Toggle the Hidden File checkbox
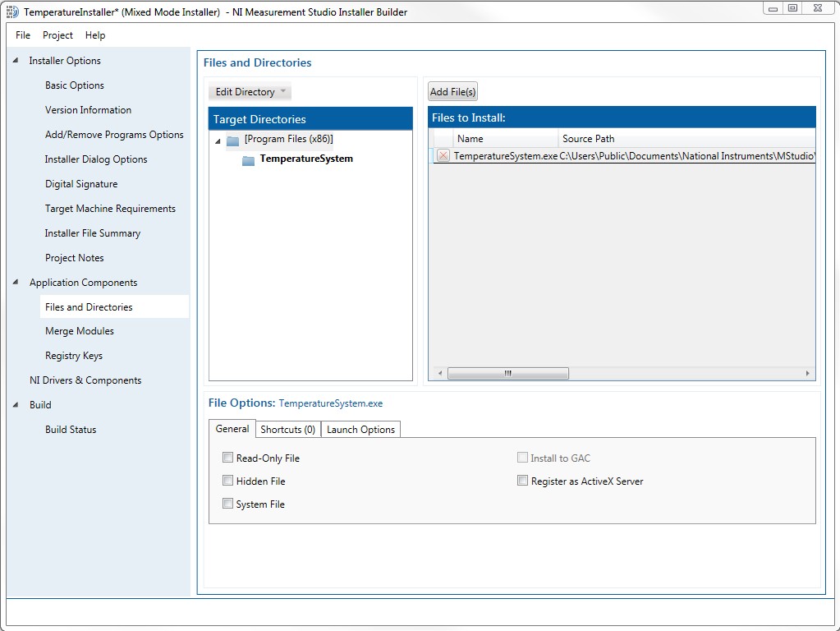Screen dimensions: 840x631 228,481
